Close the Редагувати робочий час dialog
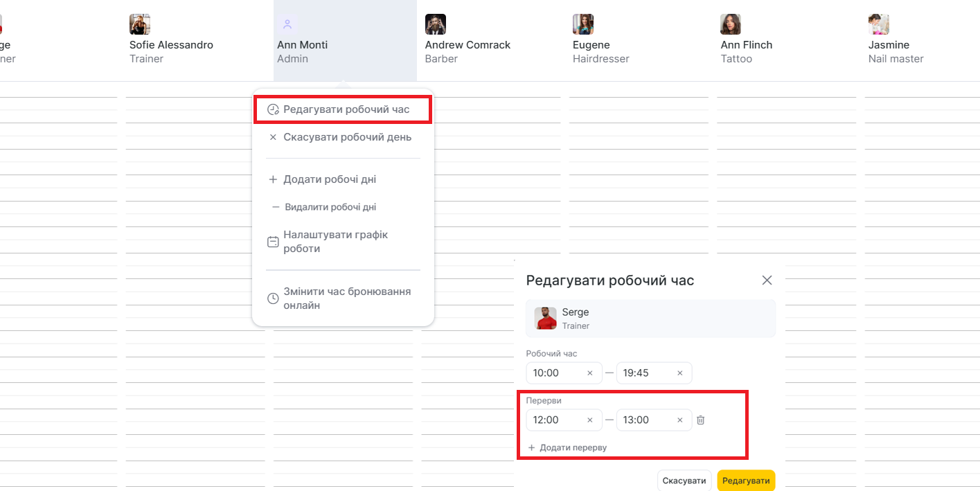Screen dimensions: 980x491 pos(767,280)
